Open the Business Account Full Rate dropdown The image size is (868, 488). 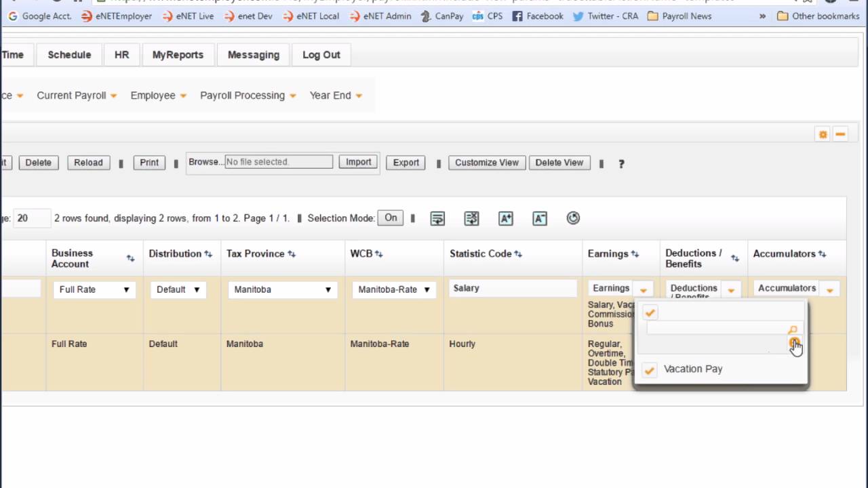coord(94,289)
